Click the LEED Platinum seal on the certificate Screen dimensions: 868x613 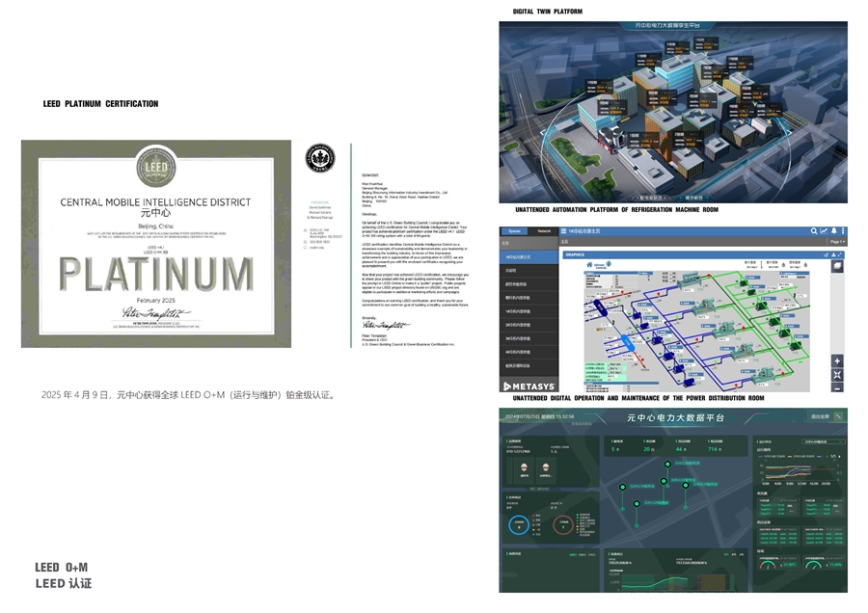pyautogui.click(x=156, y=168)
